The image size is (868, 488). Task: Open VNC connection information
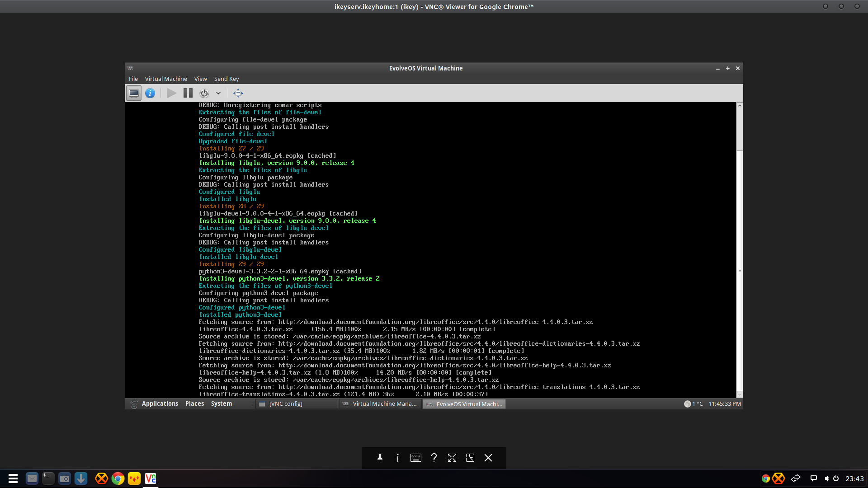pyautogui.click(x=398, y=458)
